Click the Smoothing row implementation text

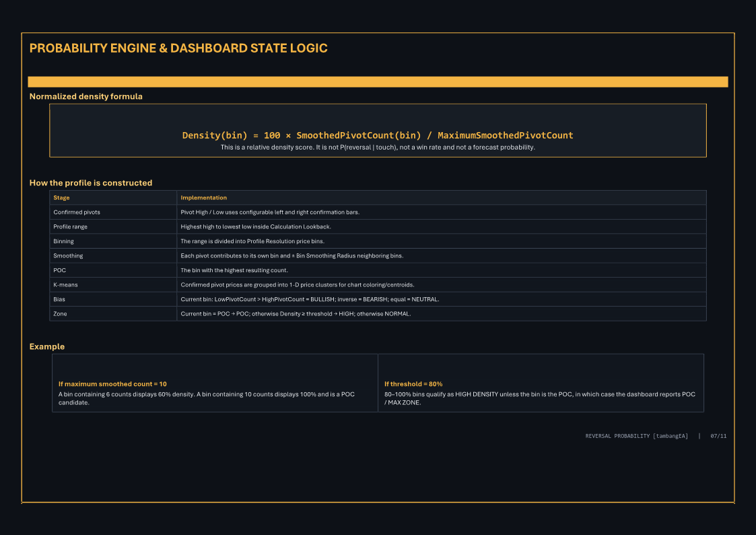pos(291,255)
